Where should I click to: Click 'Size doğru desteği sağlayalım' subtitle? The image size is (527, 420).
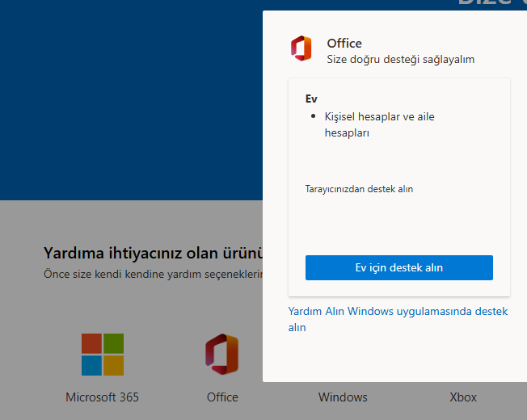click(x=401, y=60)
